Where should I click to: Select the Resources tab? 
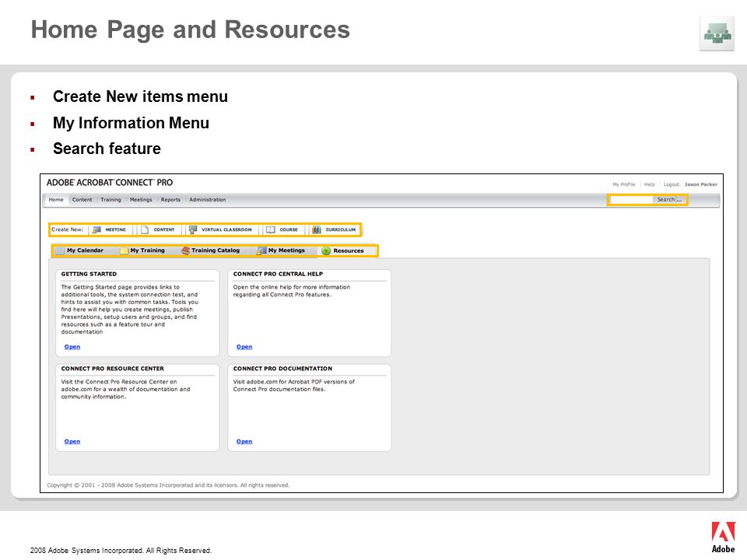343,251
